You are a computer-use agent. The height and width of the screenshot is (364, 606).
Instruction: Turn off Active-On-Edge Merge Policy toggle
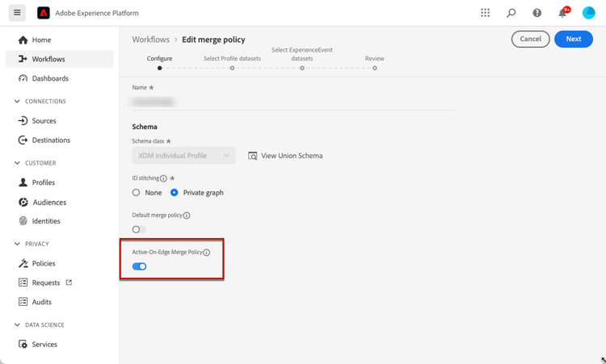click(139, 266)
